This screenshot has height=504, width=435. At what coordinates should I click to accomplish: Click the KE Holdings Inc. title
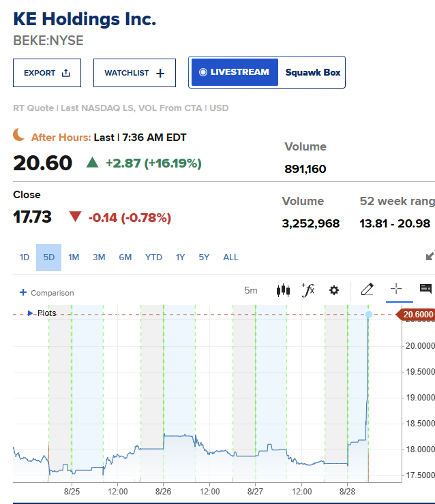coord(85,19)
